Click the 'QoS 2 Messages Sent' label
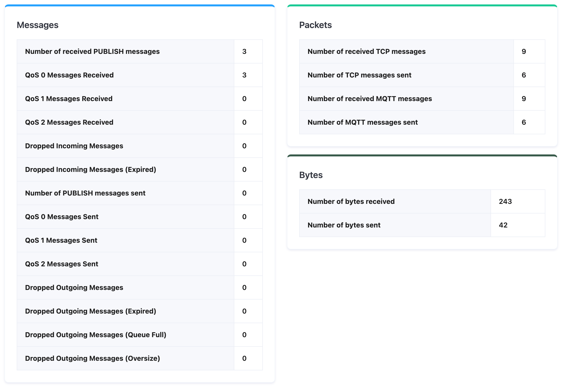565x392 pixels. [61, 264]
